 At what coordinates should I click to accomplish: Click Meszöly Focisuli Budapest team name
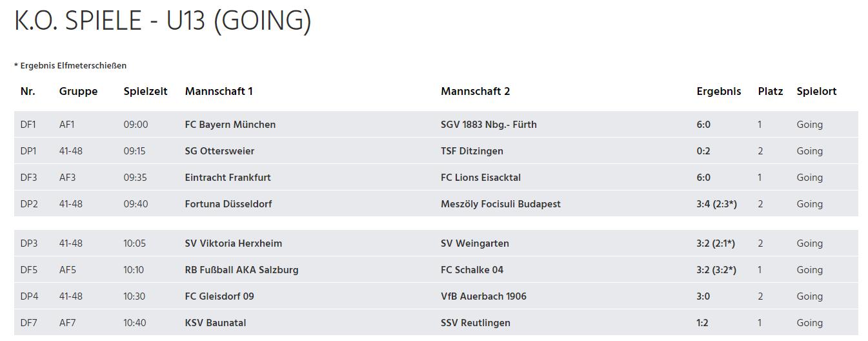coord(500,204)
